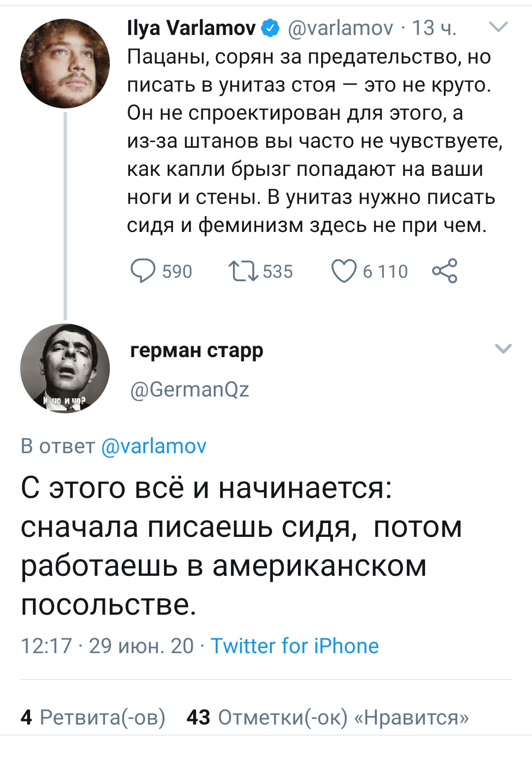Tap the retweet icon showing 535
The height and width of the screenshot is (760, 532).
243,271
